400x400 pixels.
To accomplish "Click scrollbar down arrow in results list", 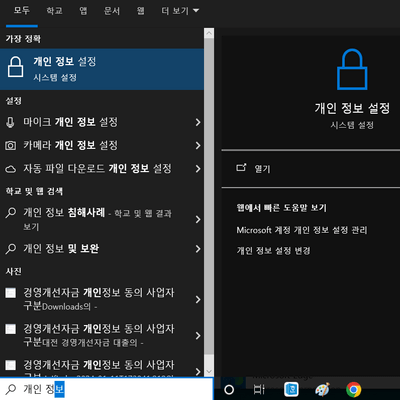I will point(209,371).
